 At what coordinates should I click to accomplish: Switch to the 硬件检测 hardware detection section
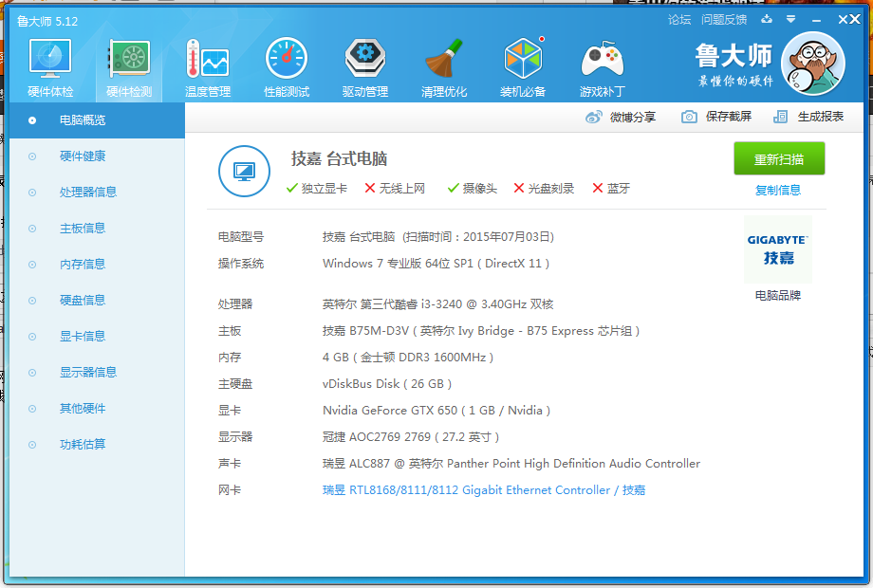point(129,68)
